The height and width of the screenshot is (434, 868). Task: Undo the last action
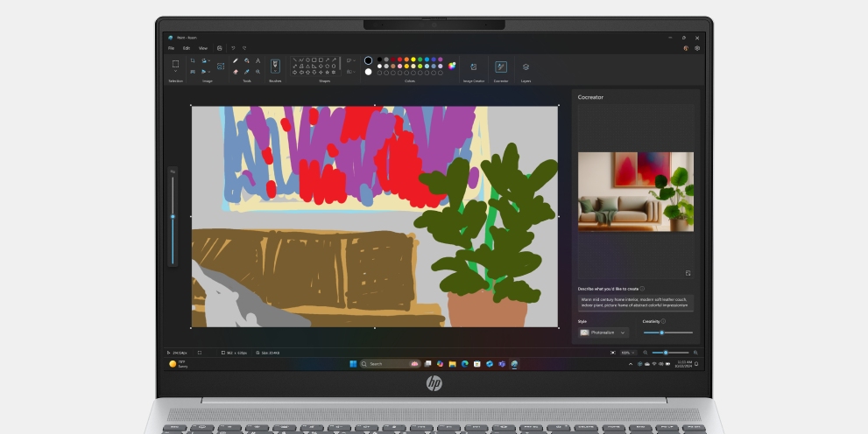(x=233, y=48)
